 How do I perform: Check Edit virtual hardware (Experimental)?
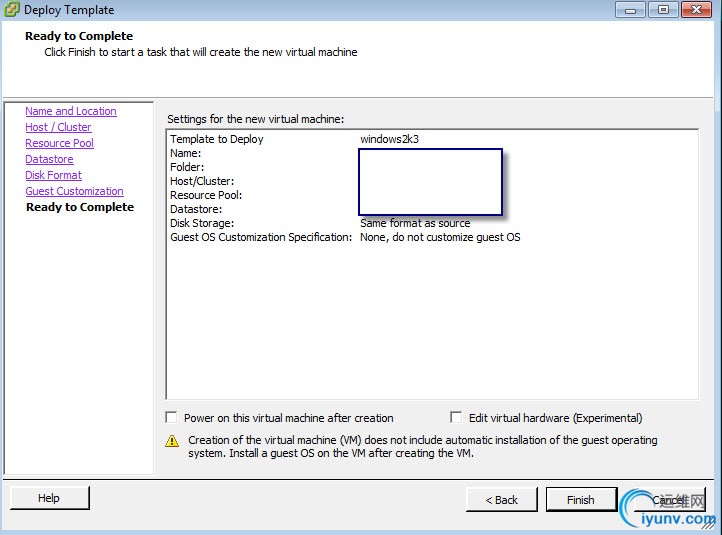pos(456,417)
